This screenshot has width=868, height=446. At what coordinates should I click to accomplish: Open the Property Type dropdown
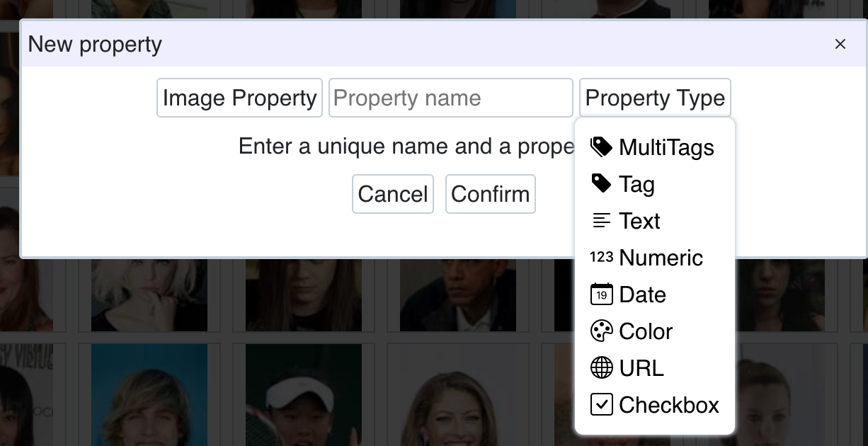tap(655, 98)
